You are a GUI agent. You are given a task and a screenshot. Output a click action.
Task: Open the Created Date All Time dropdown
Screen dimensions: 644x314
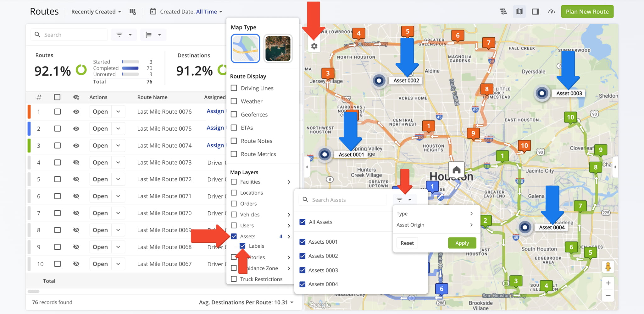(x=209, y=12)
